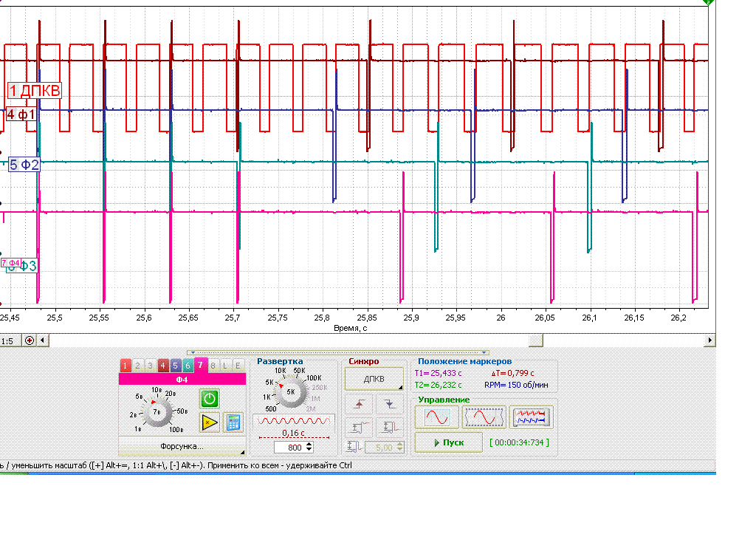This screenshot has width=756, height=548.
Task: Click the T2=26,232 c marker readout
Action: pos(439,385)
